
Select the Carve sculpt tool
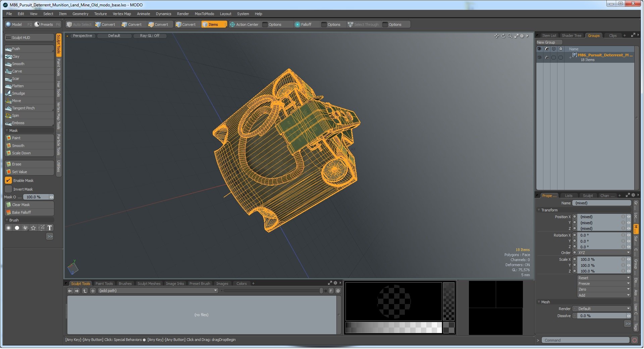(29, 71)
